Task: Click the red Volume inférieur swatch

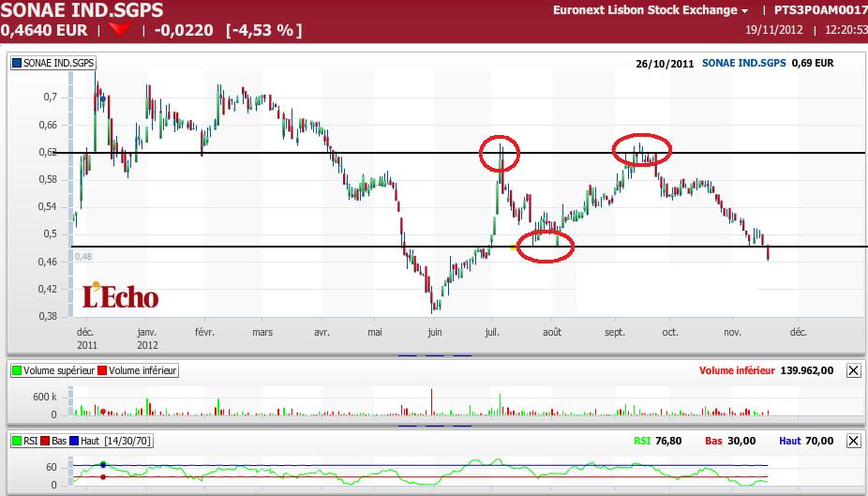Action: (x=102, y=370)
